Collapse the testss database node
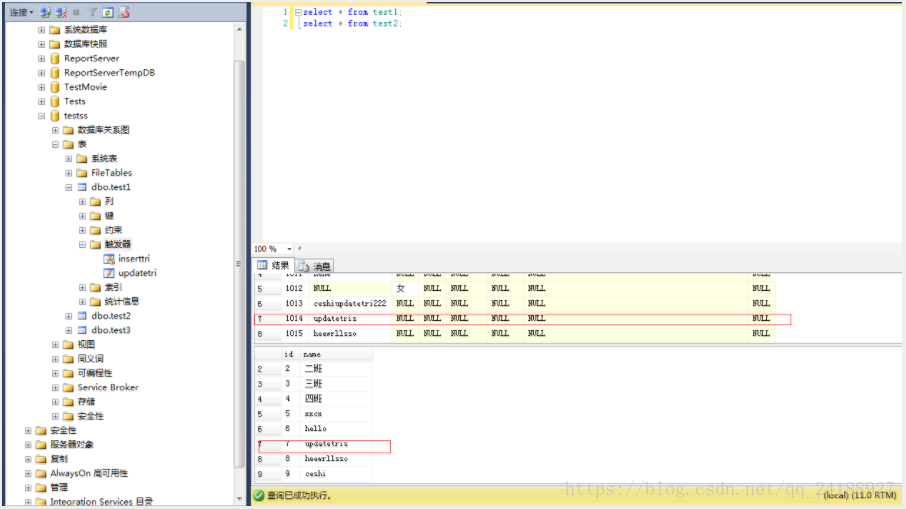The image size is (906, 509). coord(41,116)
